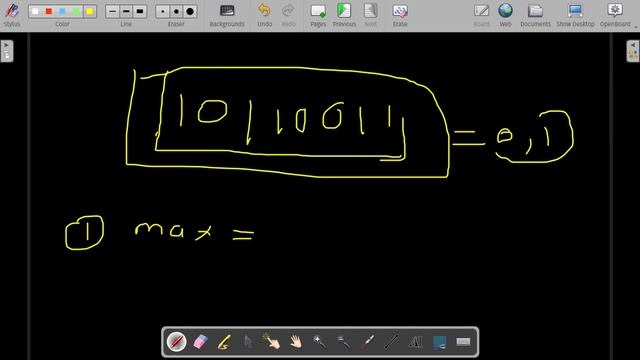Go to the Previous page
The height and width of the screenshot is (360, 640).
[x=344, y=16]
